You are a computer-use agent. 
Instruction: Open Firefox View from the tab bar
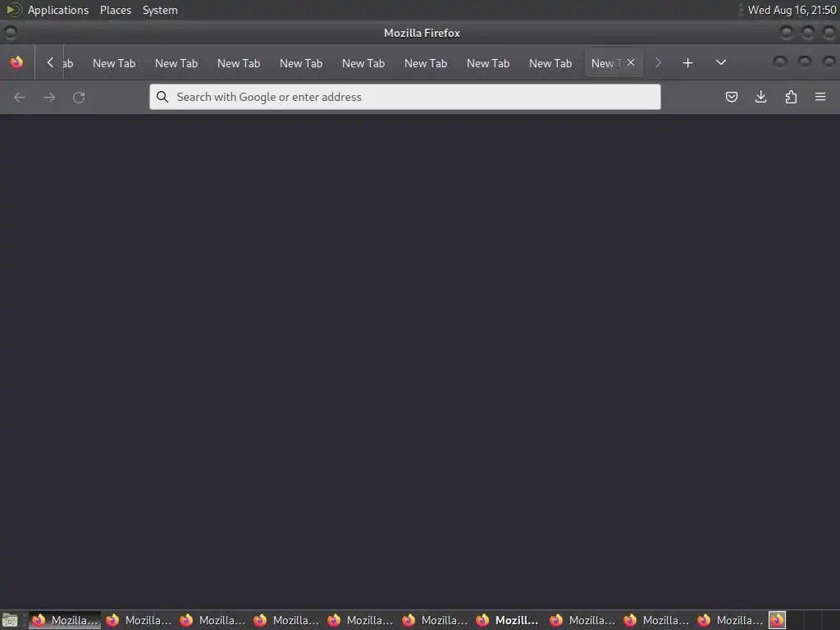tap(16, 62)
